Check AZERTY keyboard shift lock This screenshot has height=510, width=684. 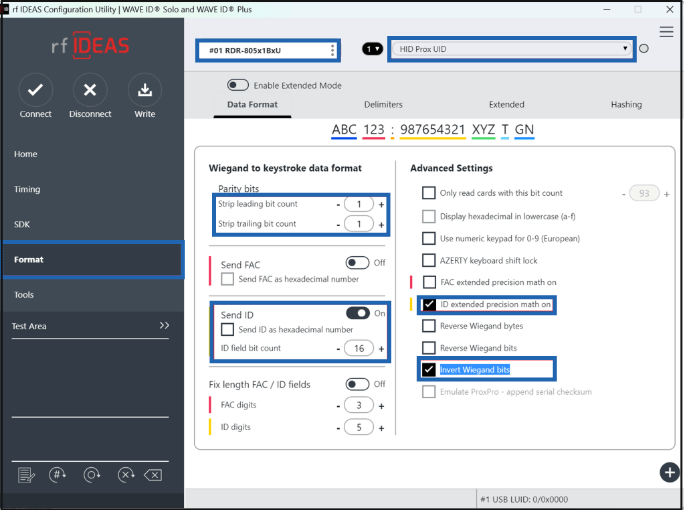(x=429, y=260)
